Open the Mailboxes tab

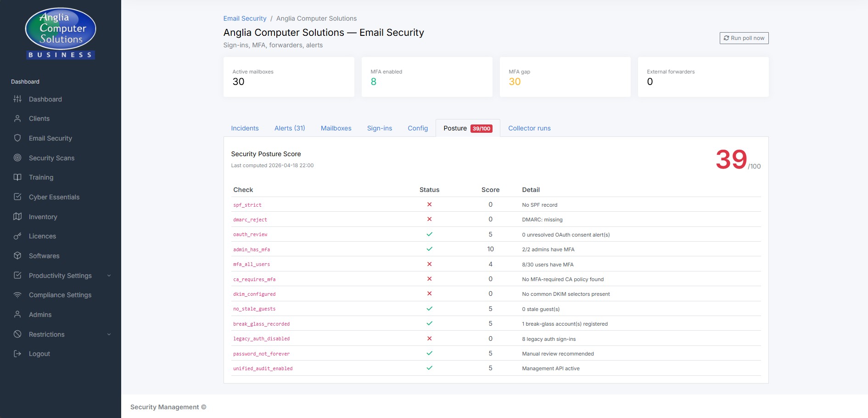336,128
